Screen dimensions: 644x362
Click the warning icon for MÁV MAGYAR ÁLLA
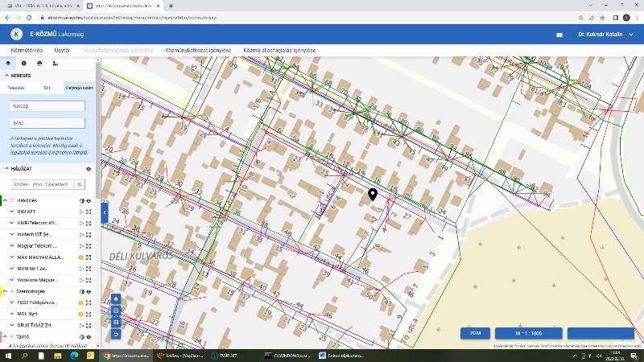[x=81, y=257]
